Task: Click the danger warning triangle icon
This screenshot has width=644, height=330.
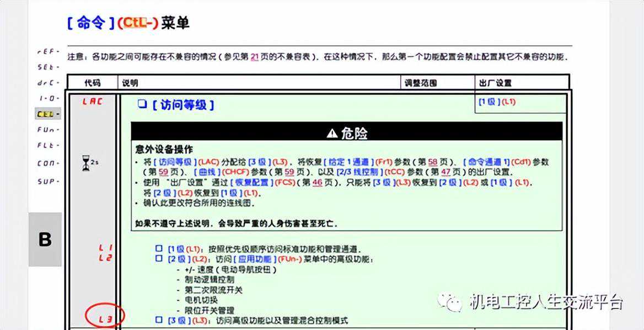Action: (331, 133)
